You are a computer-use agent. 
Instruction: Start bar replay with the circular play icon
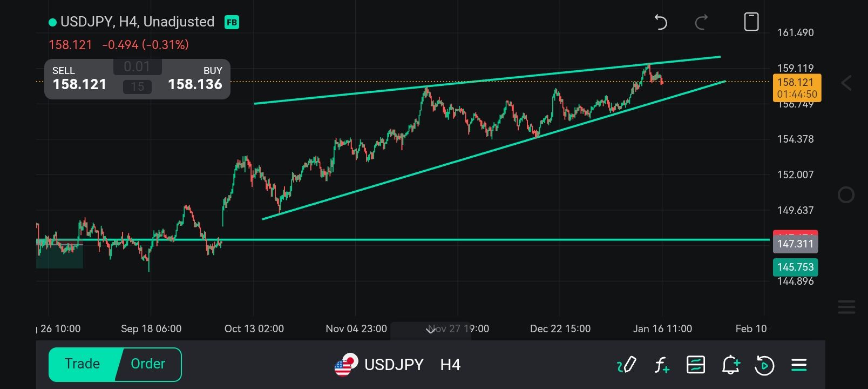[x=764, y=365]
